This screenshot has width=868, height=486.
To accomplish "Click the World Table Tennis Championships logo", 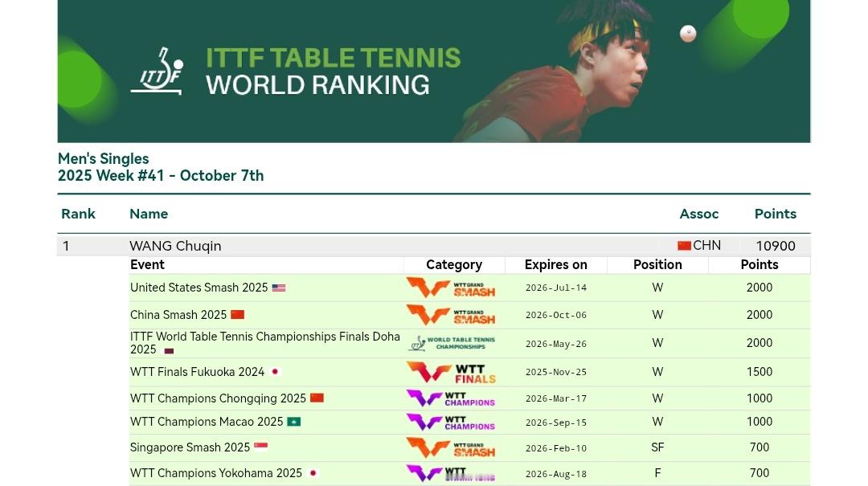I will pos(452,343).
